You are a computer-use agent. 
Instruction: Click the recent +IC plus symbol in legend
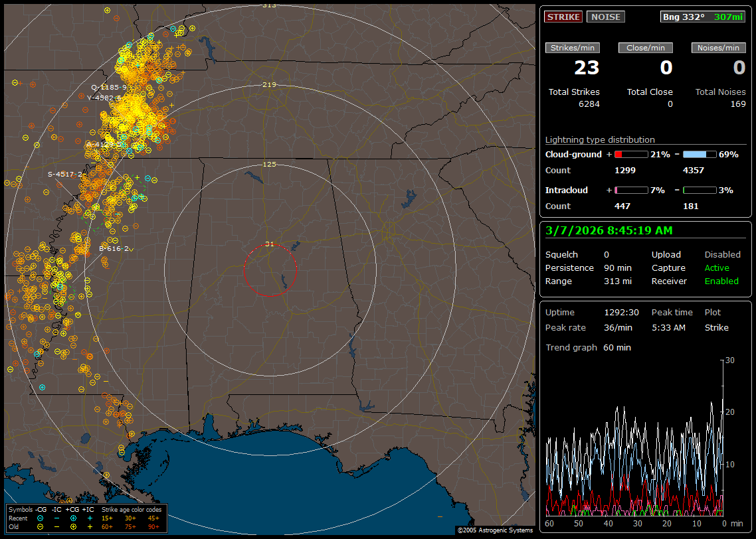[90, 518]
